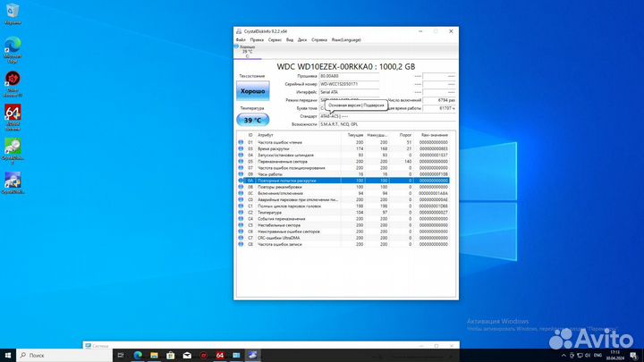The width and height of the screenshot is (644, 362).
Task: Click the status icon of attribute C4
Action: point(241,219)
